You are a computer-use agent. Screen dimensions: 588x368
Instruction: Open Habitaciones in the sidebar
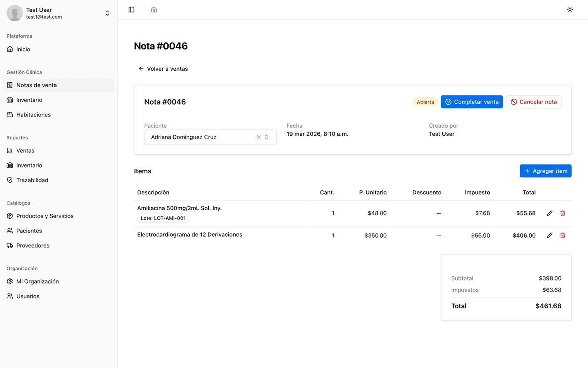[x=33, y=114]
